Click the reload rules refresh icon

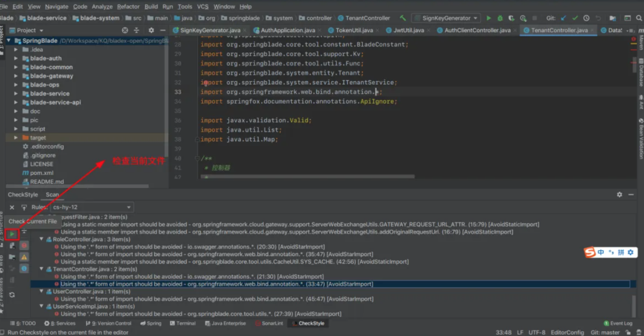[x=12, y=294]
